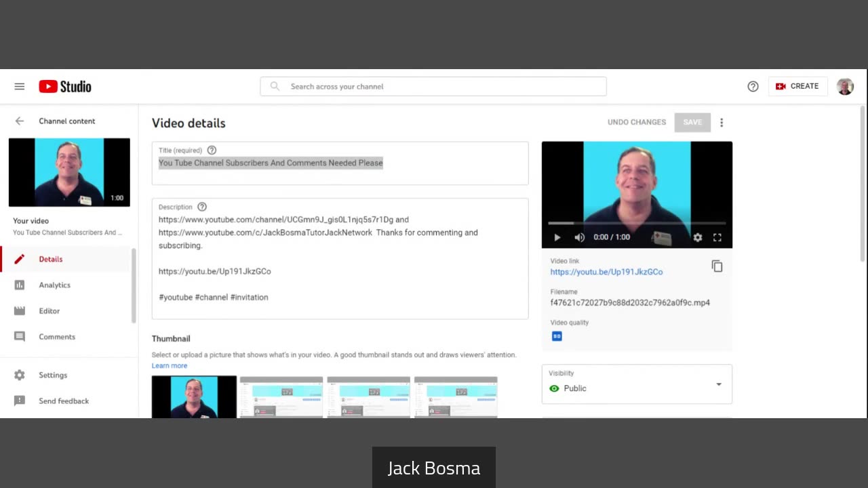Click the CREATE button

click(797, 86)
